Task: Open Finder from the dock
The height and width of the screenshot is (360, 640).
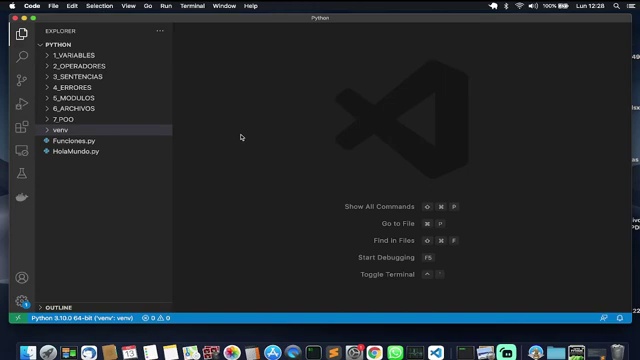Action: [x=28, y=352]
